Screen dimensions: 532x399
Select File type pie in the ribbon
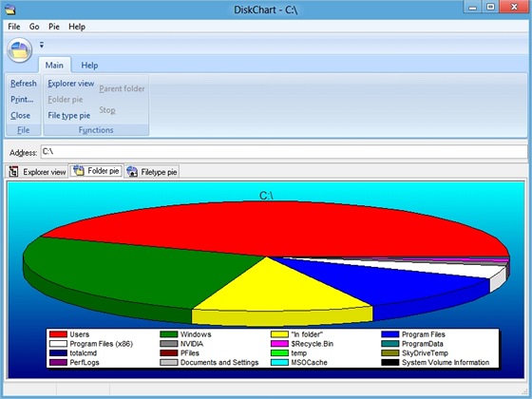(68, 115)
